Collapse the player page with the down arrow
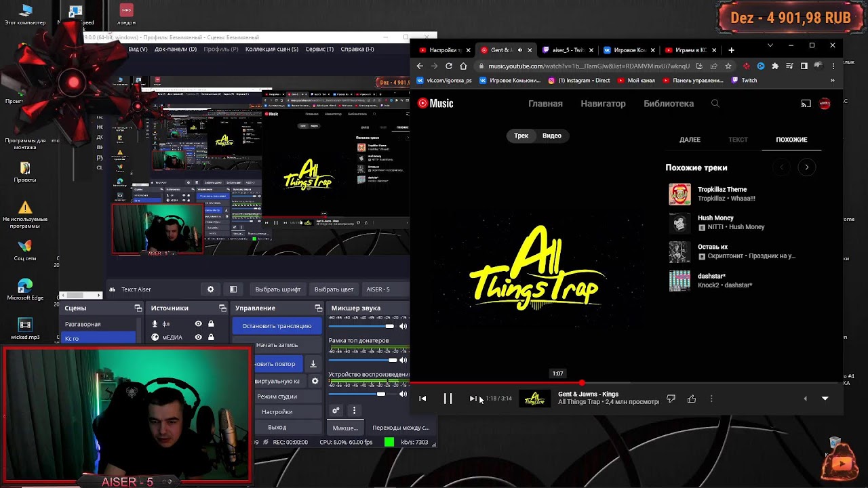The image size is (868, 488). click(x=825, y=399)
